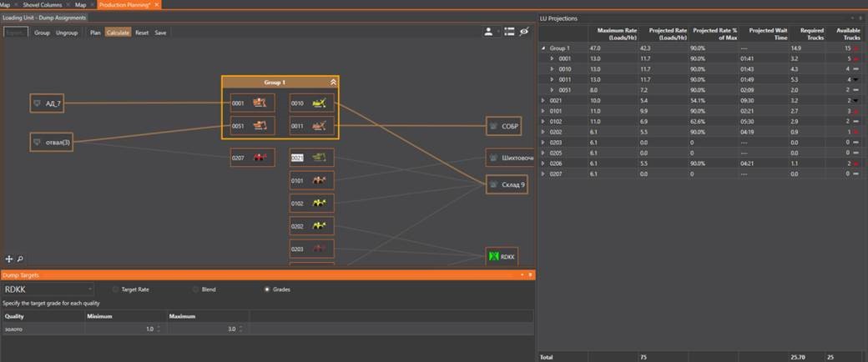
Task: Select shovel 0207 node icon
Action: click(x=260, y=158)
